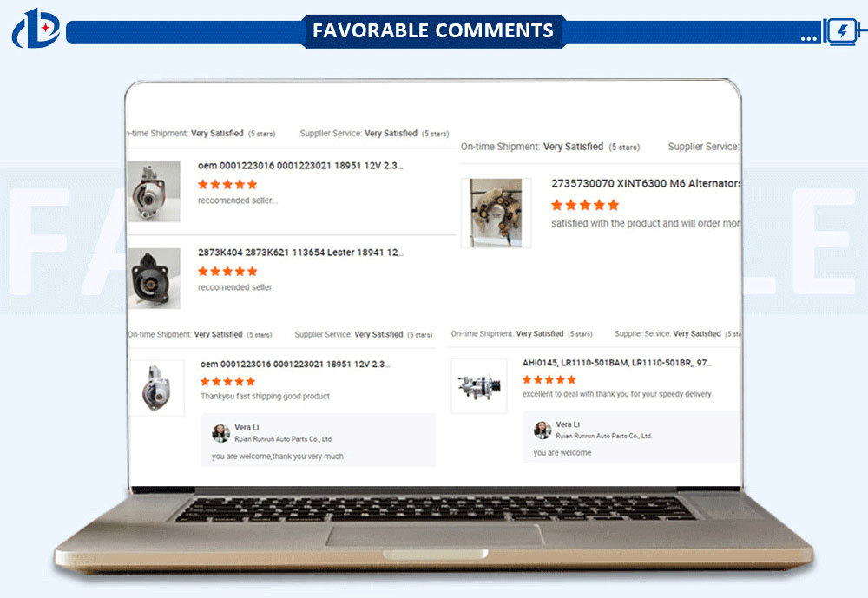Select the FAVORABLE COMMENTS banner title
The width and height of the screenshot is (868, 598).
click(433, 30)
